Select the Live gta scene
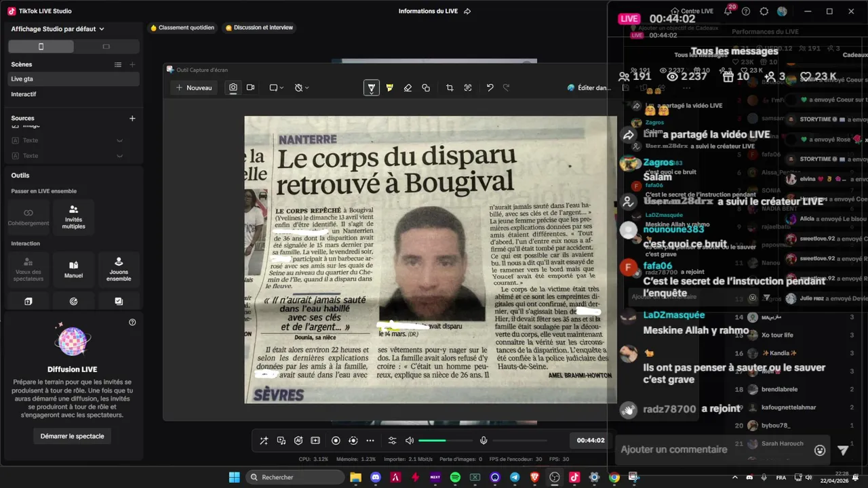The image size is (868, 488). click(74, 79)
